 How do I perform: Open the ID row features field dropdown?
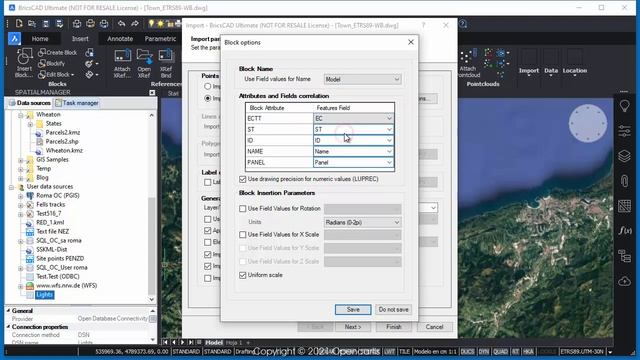point(353,140)
